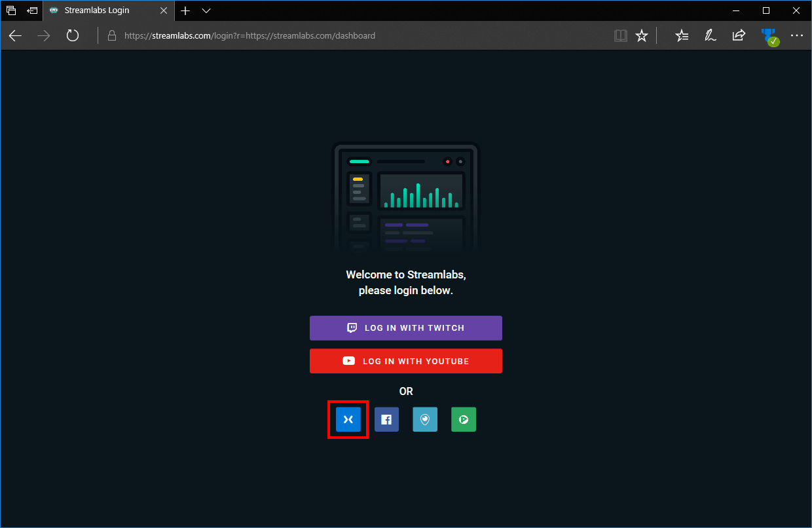This screenshot has width=812, height=528.
Task: Show tabs you've set aside
Action: tap(11, 10)
